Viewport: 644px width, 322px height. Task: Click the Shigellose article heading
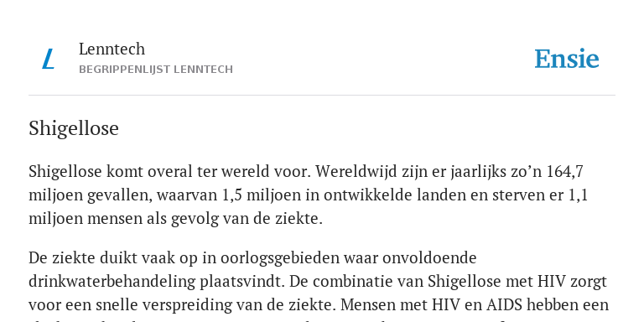tap(74, 128)
